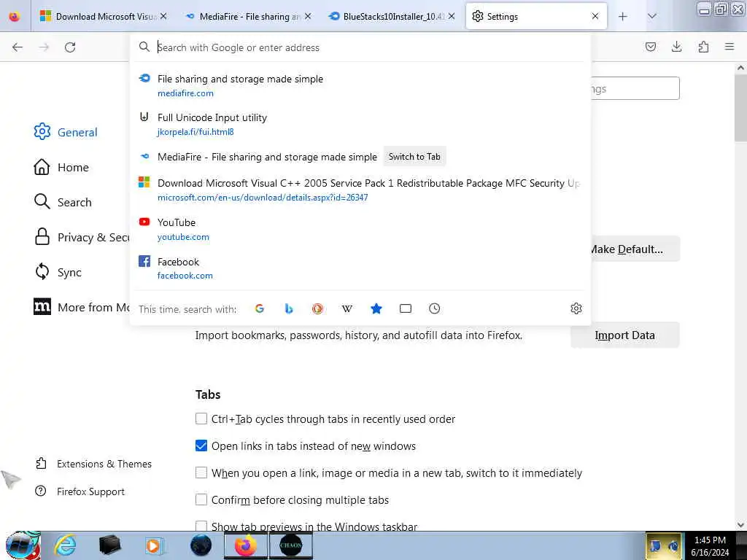Open the CHAOS app taskbar icon
The height and width of the screenshot is (560, 747).
(x=290, y=545)
